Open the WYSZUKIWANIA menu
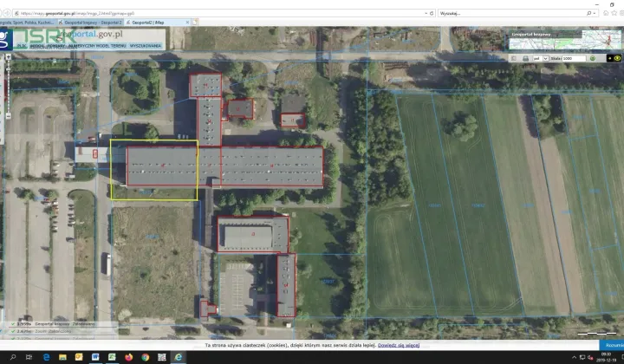624x364 pixels. coord(146,46)
